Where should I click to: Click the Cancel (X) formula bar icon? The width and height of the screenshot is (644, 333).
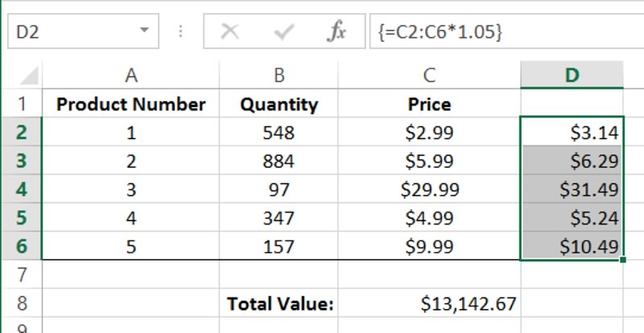[x=230, y=32]
